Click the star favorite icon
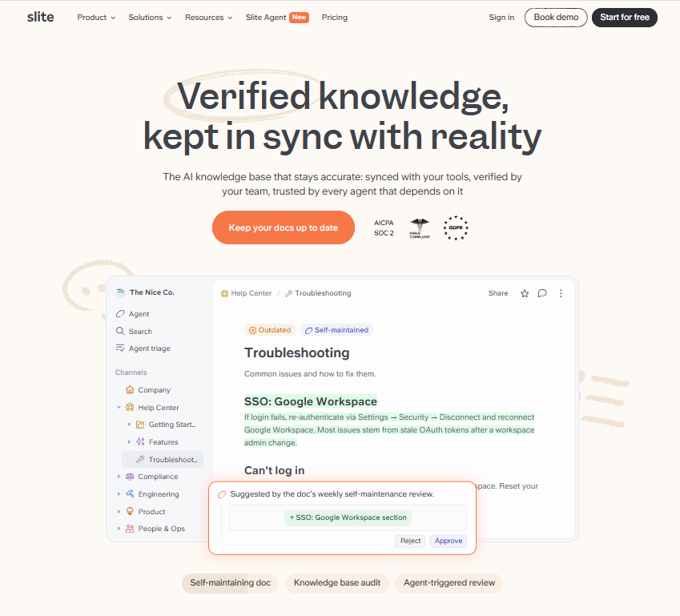Image resolution: width=680 pixels, height=616 pixels. [x=525, y=294]
